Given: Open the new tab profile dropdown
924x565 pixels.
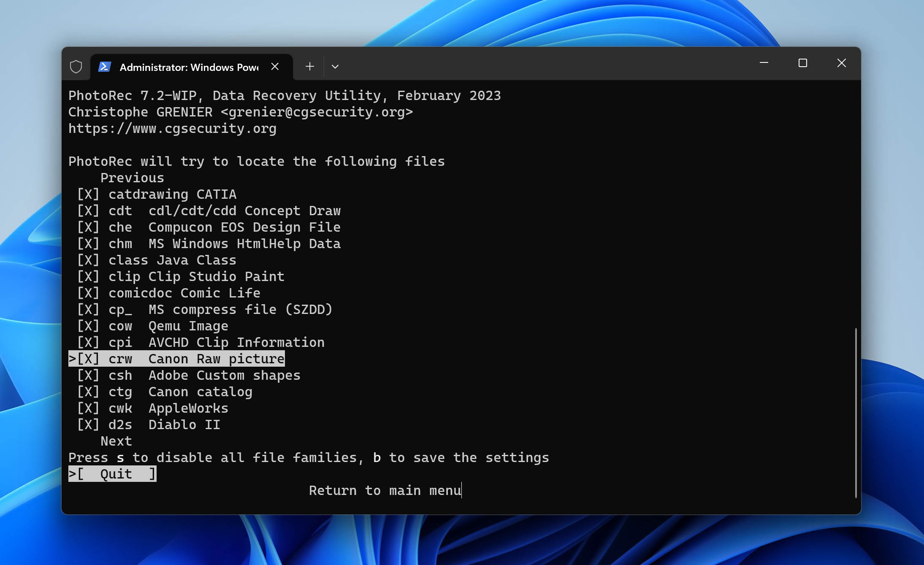Looking at the screenshot, I should 335,67.
